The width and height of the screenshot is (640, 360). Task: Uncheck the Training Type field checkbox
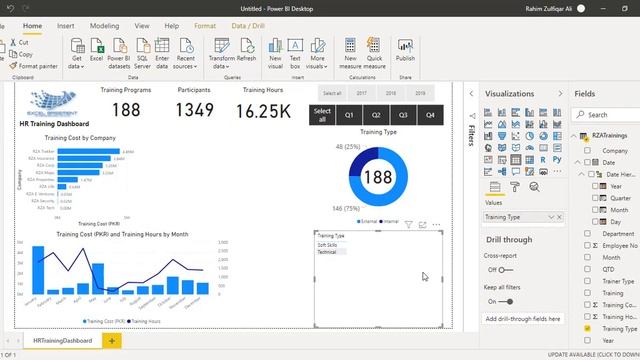pyautogui.click(x=587, y=328)
